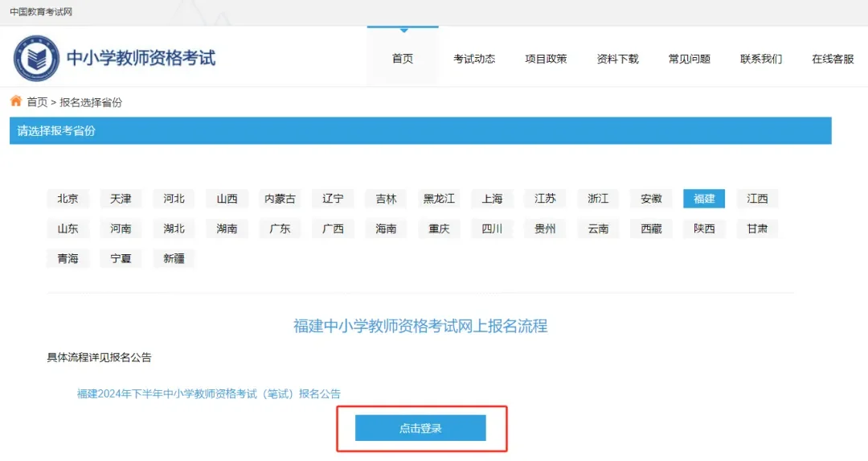Pick 安徽 as the exam province

click(651, 199)
